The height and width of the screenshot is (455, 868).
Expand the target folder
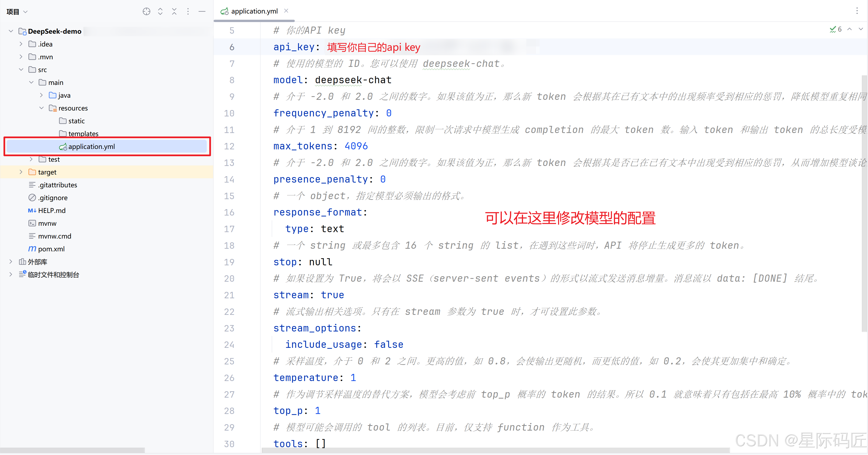pyautogui.click(x=21, y=172)
